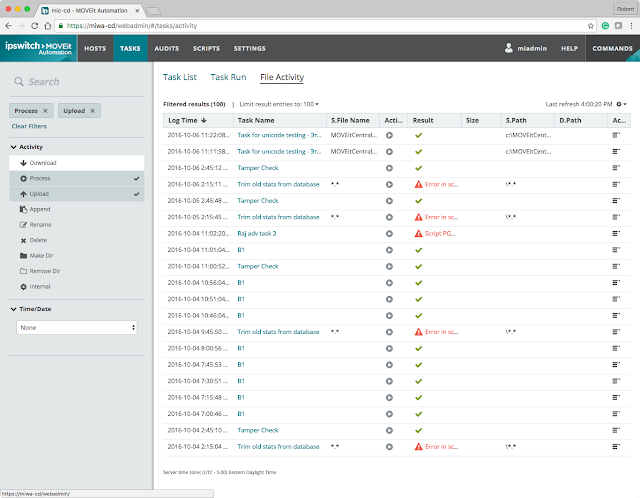Click error icon in 2016-10-04 2:15:04 row
This screenshot has height=498, width=640.
point(418,447)
